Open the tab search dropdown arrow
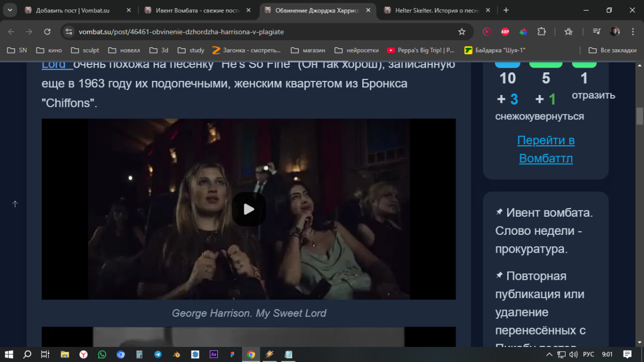Screen dimensions: 644x362 [10, 10]
